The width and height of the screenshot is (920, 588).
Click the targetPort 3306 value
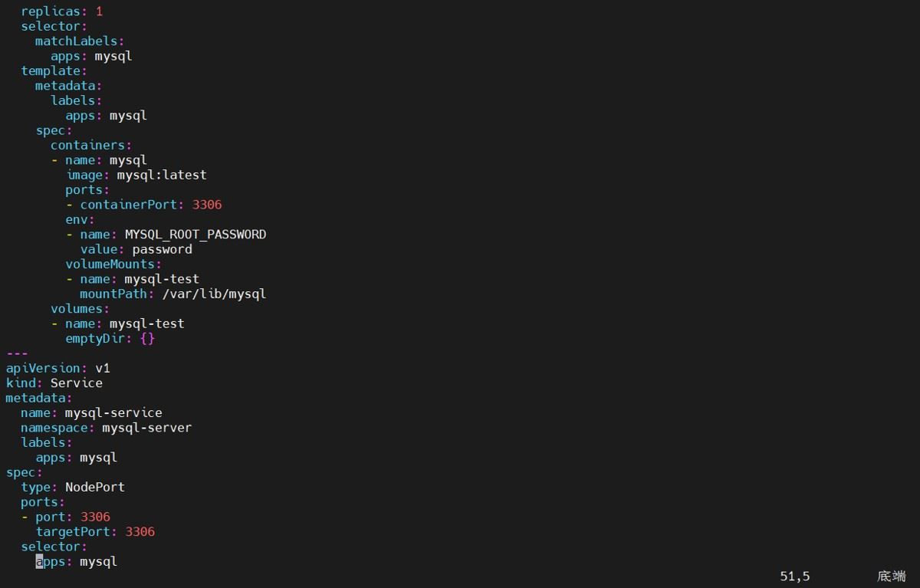pos(140,531)
